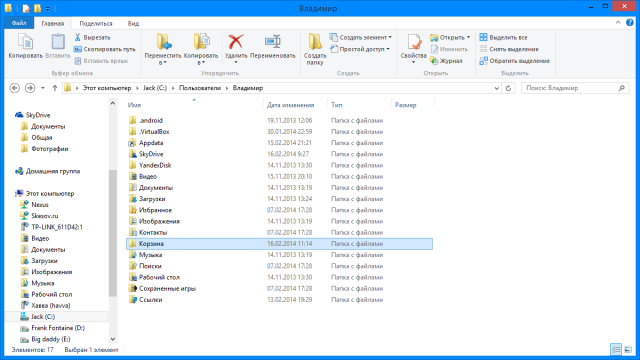Switch to the Вид tab
The image size is (640, 360).
133,23
